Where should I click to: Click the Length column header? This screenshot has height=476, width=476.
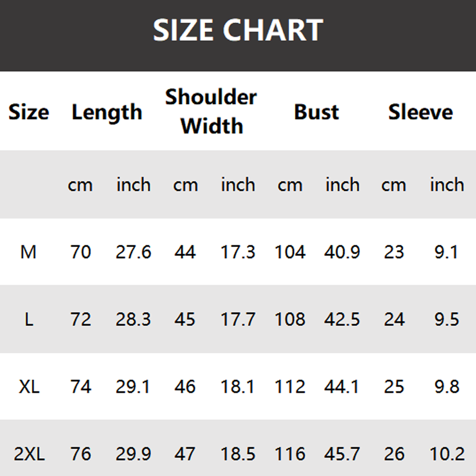(107, 112)
